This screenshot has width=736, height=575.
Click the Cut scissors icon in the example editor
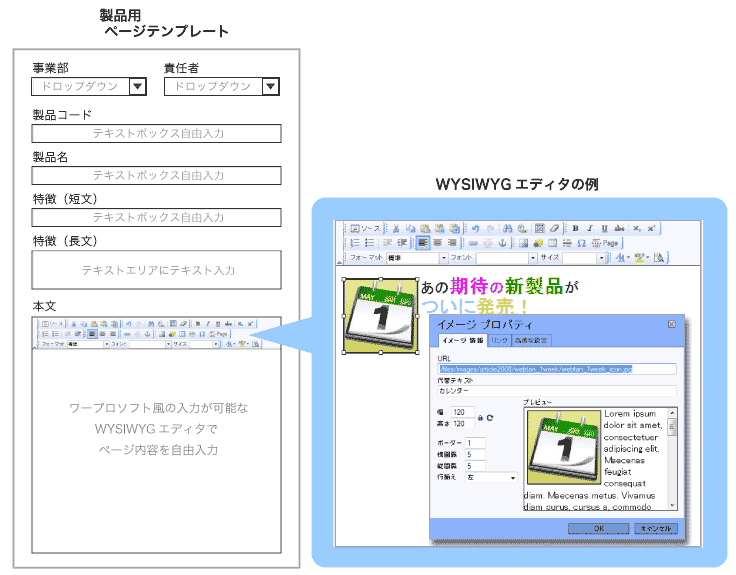pyautogui.click(x=396, y=229)
